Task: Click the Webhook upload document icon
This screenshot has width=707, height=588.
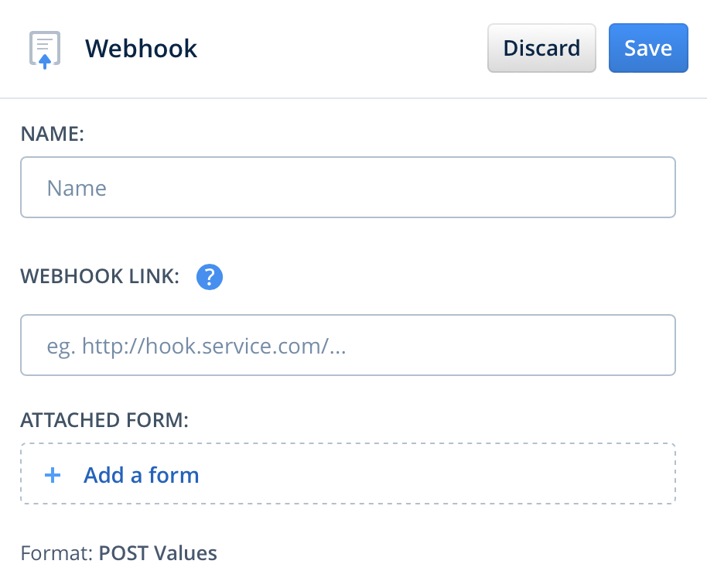Action: tap(45, 50)
